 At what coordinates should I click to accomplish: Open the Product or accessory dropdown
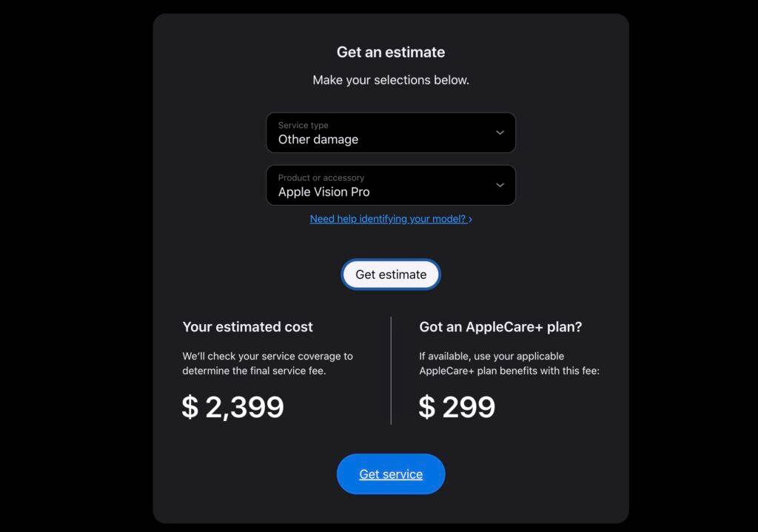[x=390, y=185]
